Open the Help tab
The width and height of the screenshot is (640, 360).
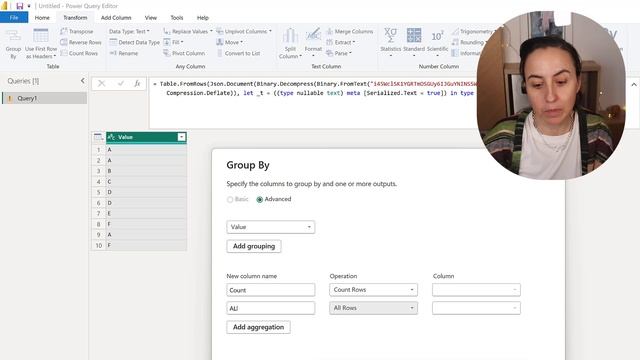point(203,18)
